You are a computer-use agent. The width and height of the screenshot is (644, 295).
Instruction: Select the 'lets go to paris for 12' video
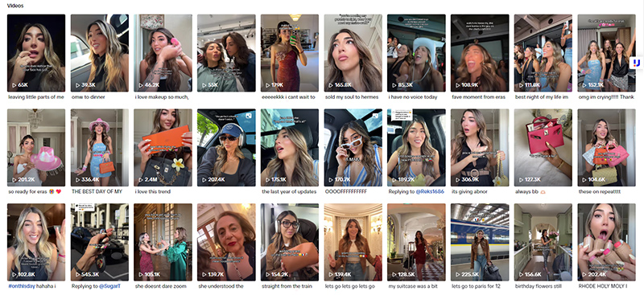(480, 242)
